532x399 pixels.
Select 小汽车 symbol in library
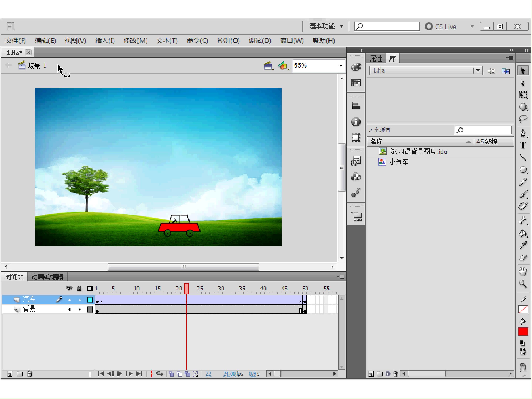[x=398, y=162]
